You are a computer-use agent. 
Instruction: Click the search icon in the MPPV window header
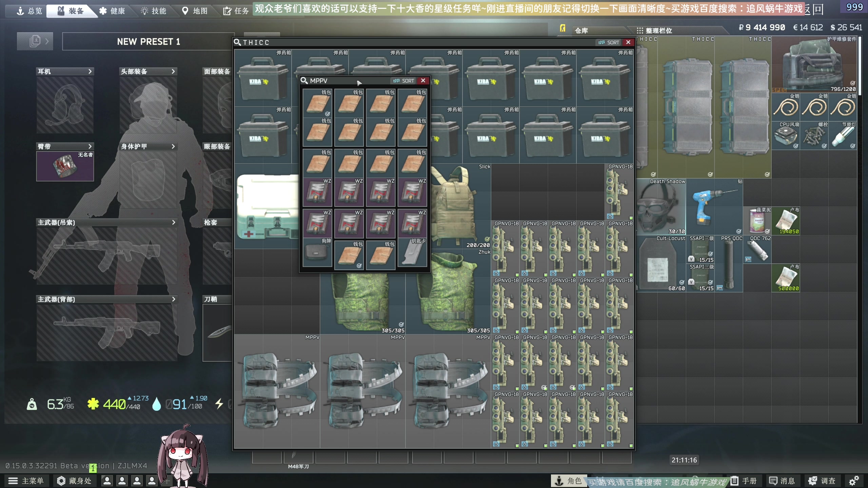coord(304,81)
